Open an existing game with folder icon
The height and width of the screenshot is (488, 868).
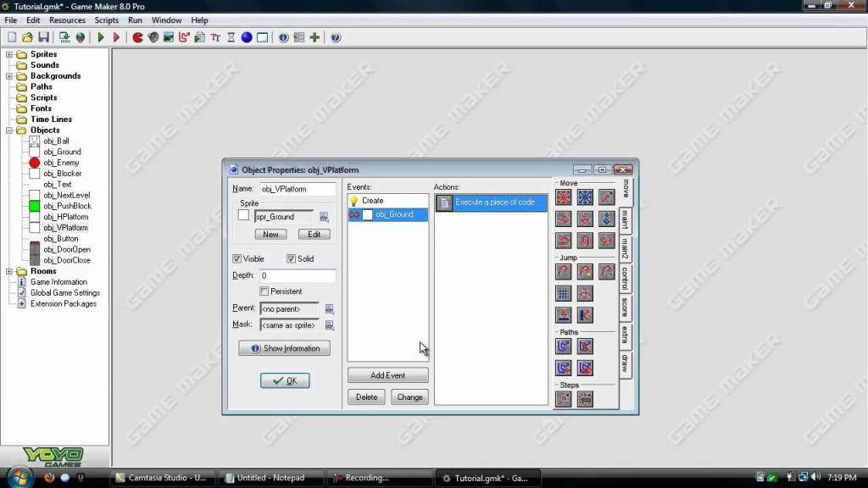[27, 37]
